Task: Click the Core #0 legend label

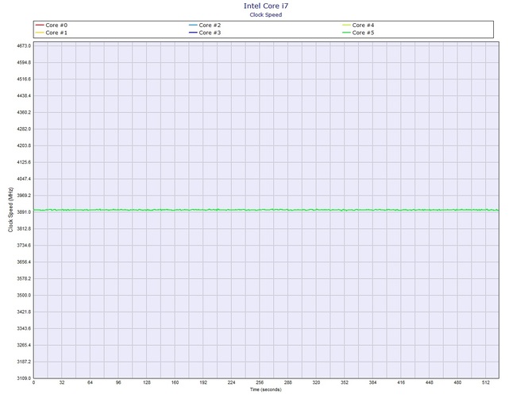Action: pos(56,25)
